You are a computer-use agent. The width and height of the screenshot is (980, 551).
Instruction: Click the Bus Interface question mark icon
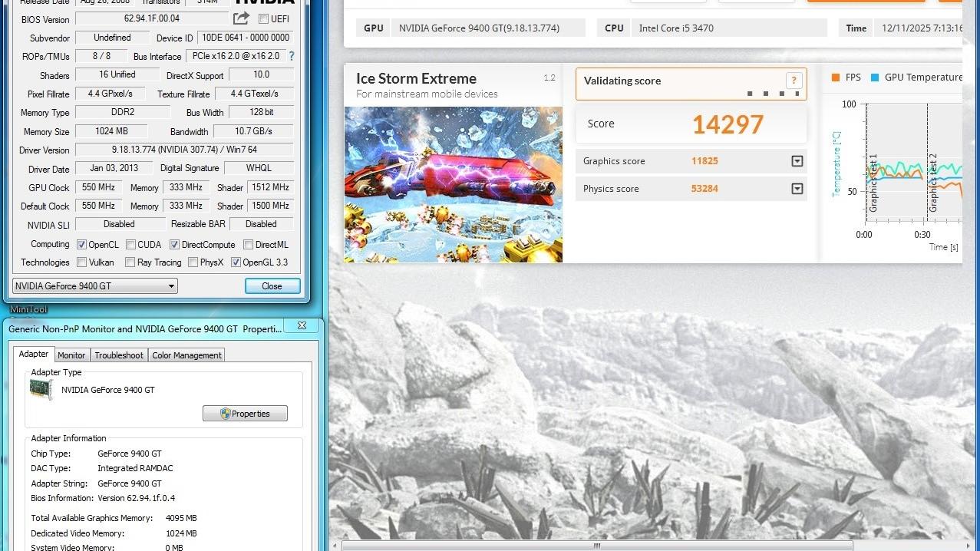pyautogui.click(x=291, y=56)
